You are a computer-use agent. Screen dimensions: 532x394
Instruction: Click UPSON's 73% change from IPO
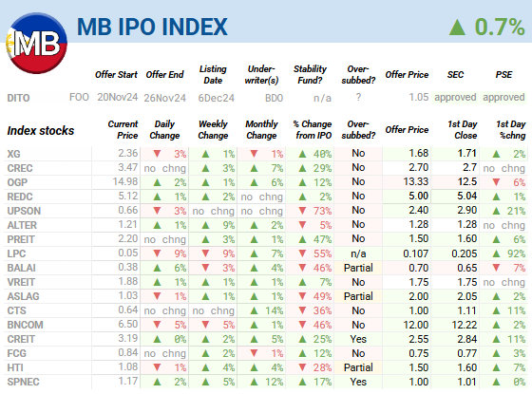[x=322, y=211]
